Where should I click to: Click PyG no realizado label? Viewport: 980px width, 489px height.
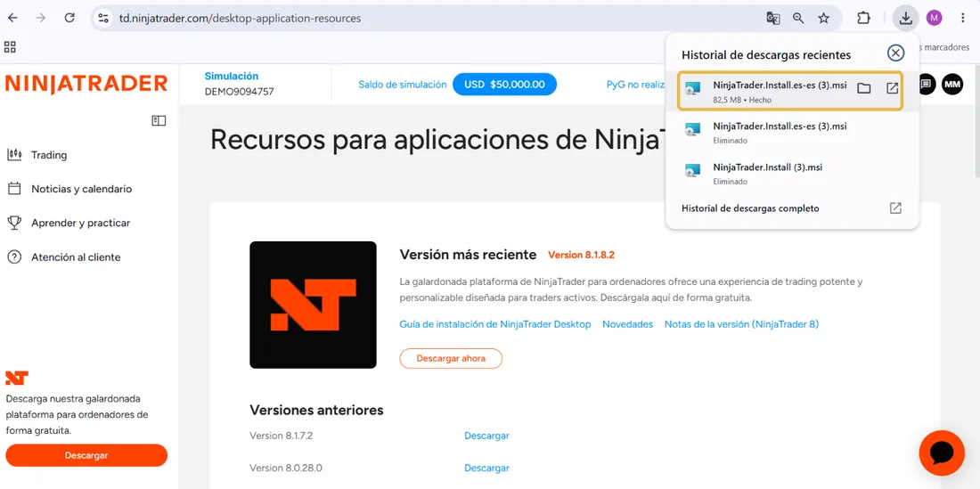point(635,85)
